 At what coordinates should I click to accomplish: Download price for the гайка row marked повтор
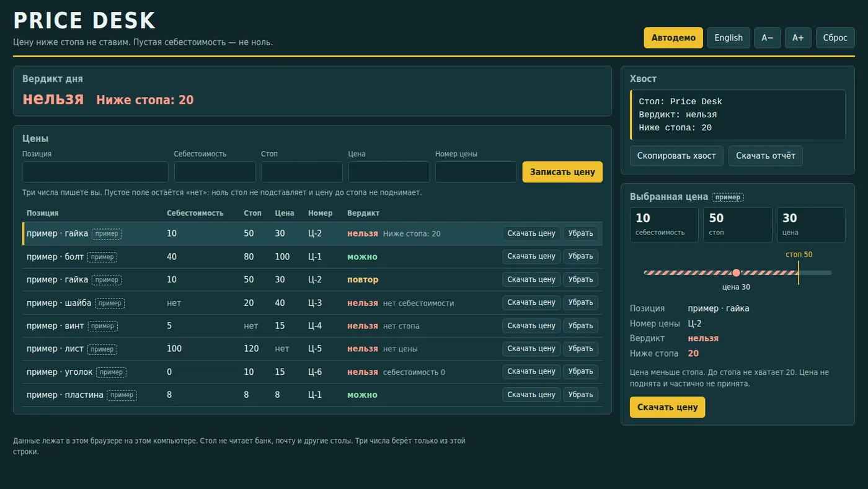[531, 280]
